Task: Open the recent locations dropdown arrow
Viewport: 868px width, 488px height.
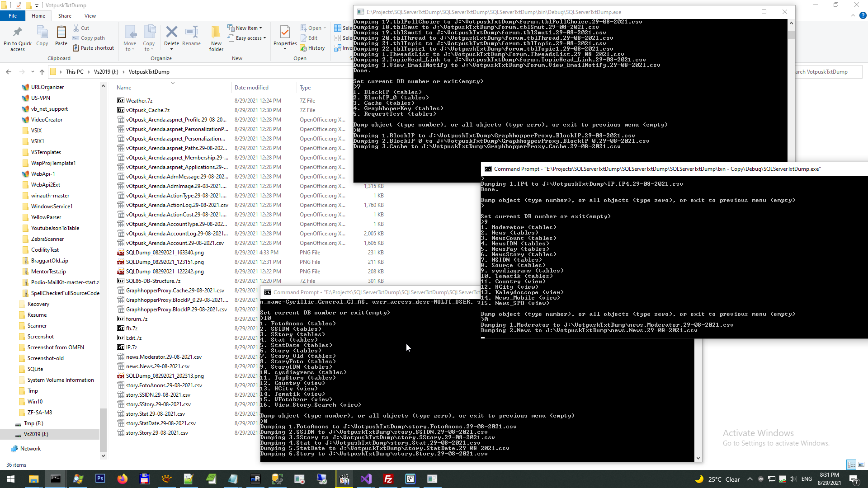Action: [x=33, y=72]
